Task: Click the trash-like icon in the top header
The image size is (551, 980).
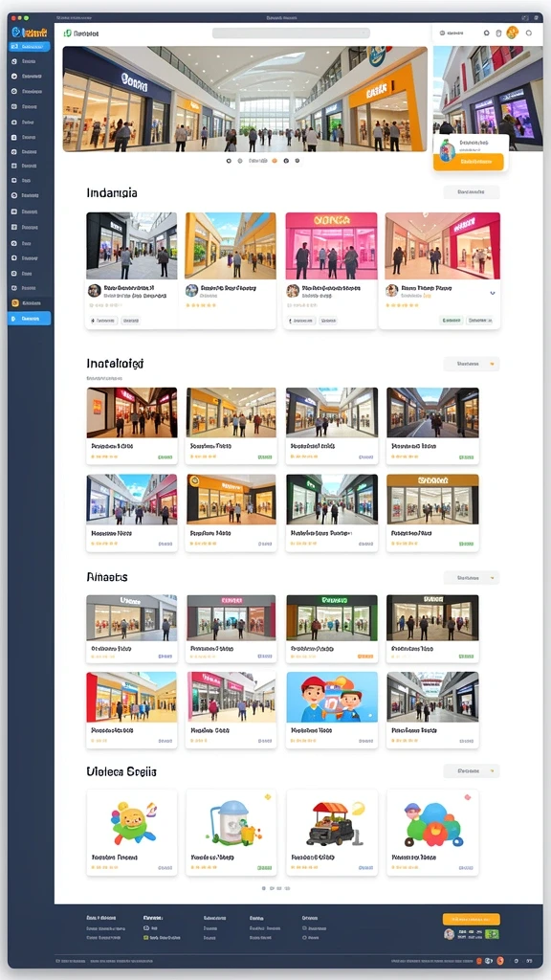Action: pyautogui.click(x=497, y=33)
